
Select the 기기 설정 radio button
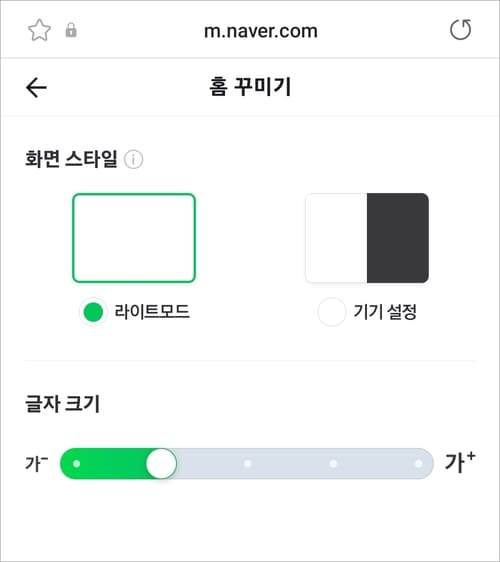pyautogui.click(x=332, y=312)
